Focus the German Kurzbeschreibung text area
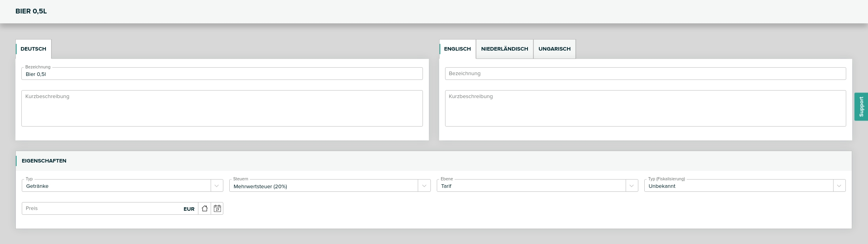Image resolution: width=868 pixels, height=244 pixels. [x=222, y=108]
